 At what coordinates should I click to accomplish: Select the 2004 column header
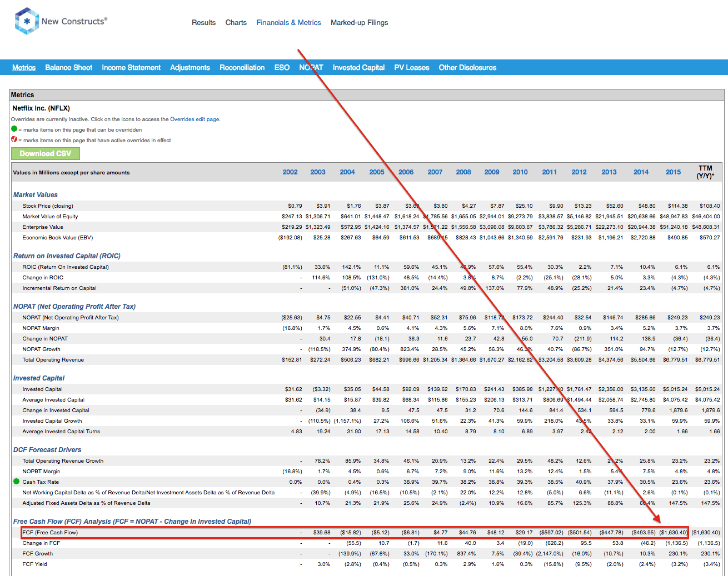pos(347,172)
